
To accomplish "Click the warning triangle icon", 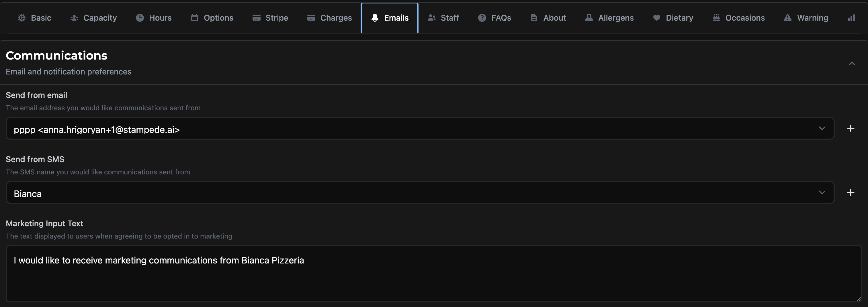I will 787,18.
